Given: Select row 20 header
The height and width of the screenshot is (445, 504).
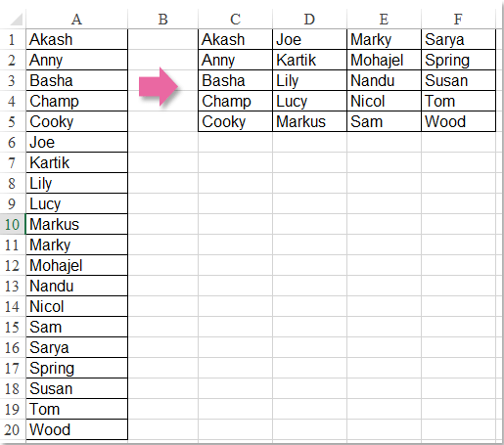Looking at the screenshot, I should pos(13,429).
